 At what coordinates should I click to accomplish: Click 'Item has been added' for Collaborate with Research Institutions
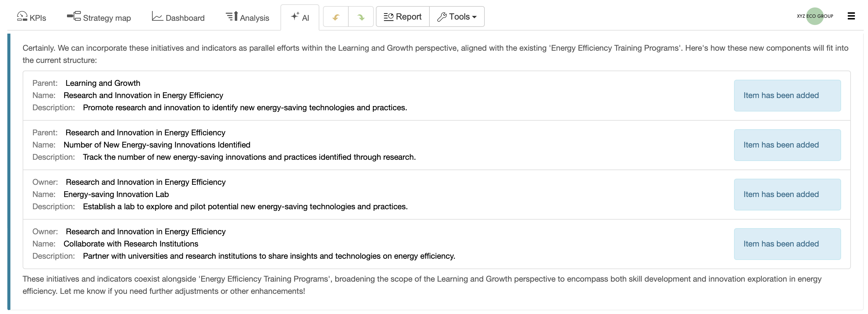787,244
